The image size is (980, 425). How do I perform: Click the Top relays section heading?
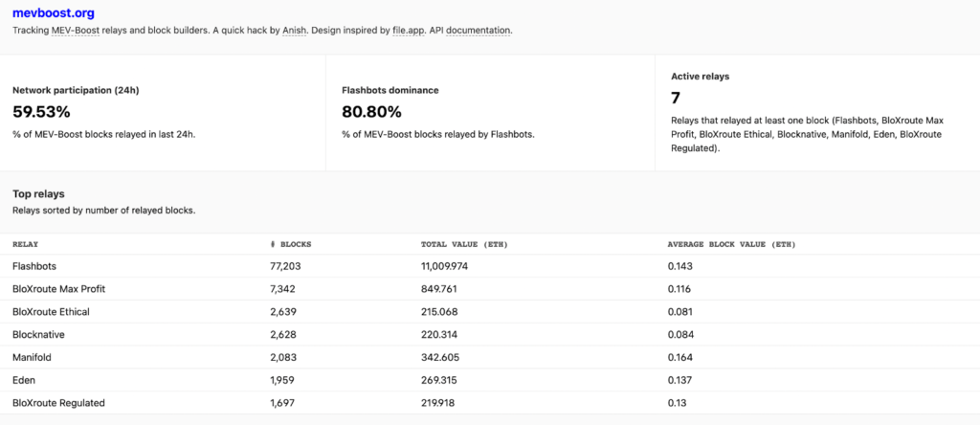point(38,193)
